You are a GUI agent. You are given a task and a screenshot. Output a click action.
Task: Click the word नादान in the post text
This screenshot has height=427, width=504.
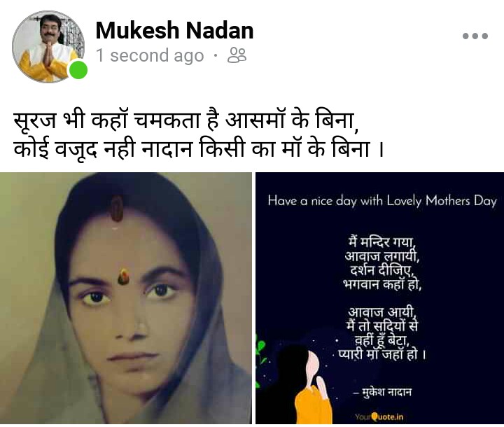tap(167, 149)
